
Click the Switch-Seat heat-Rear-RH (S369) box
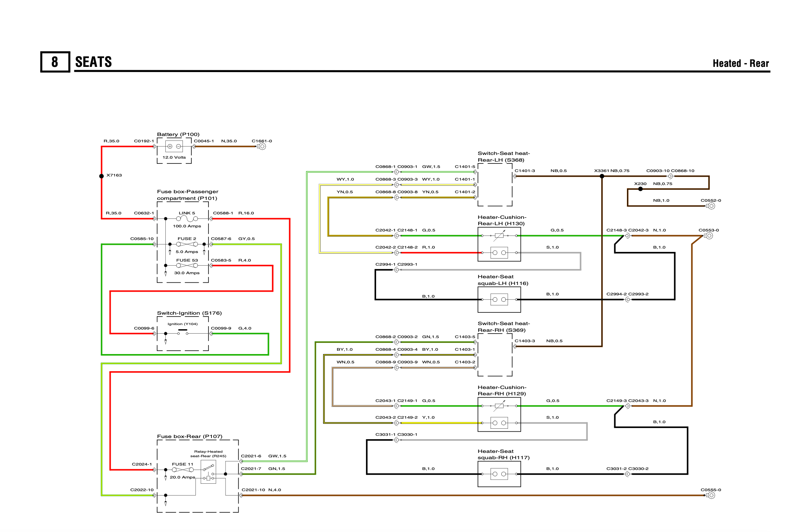pos(495,355)
